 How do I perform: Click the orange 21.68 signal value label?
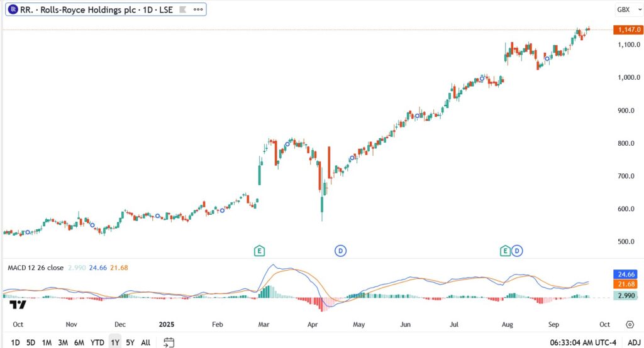626,284
